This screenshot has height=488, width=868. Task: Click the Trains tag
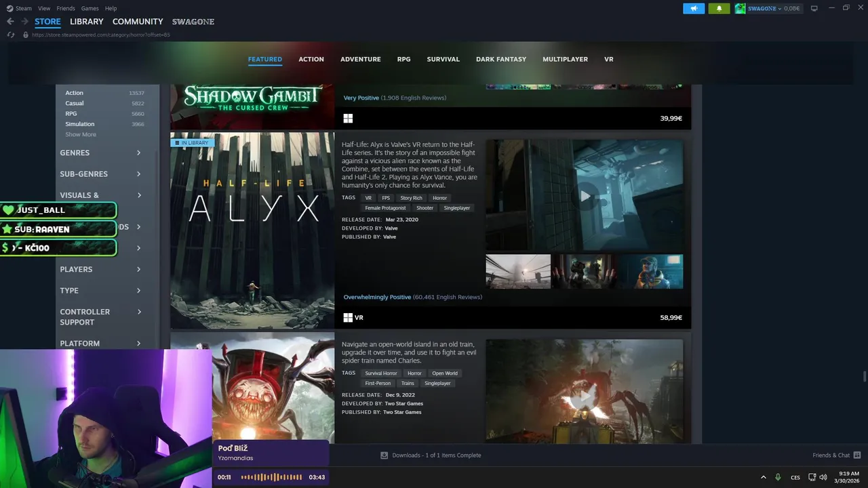[x=408, y=384]
